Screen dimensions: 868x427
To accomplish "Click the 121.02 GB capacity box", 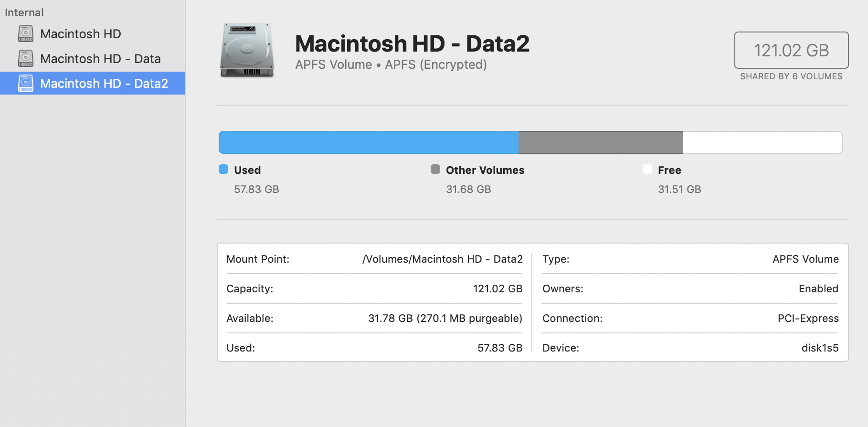I will pyautogui.click(x=791, y=50).
